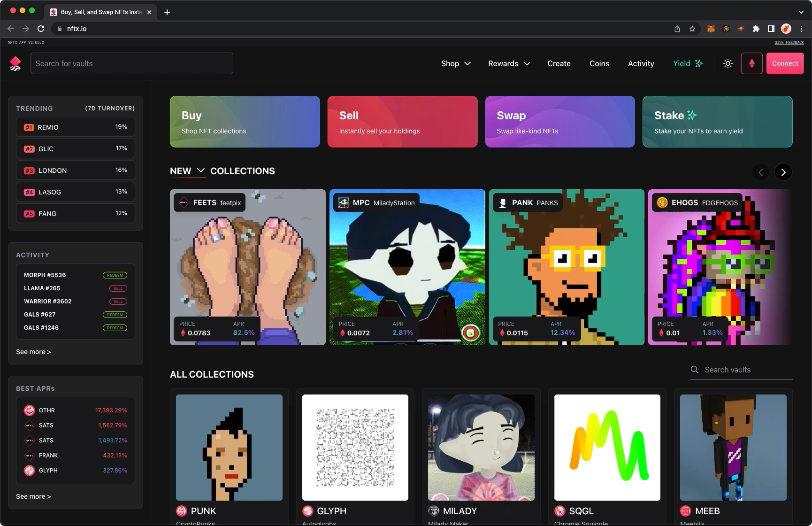Open the Rewards dropdown menu

(509, 63)
